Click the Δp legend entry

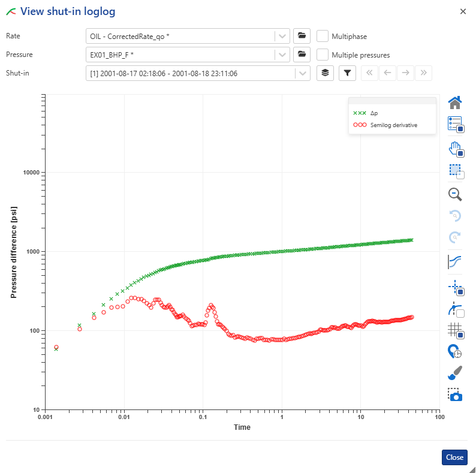[x=373, y=113]
